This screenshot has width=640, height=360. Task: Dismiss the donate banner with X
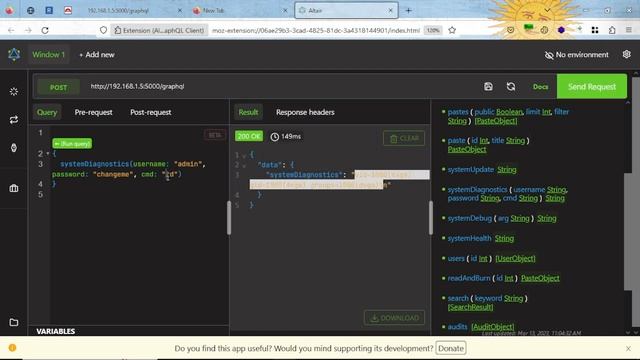coord(628,349)
